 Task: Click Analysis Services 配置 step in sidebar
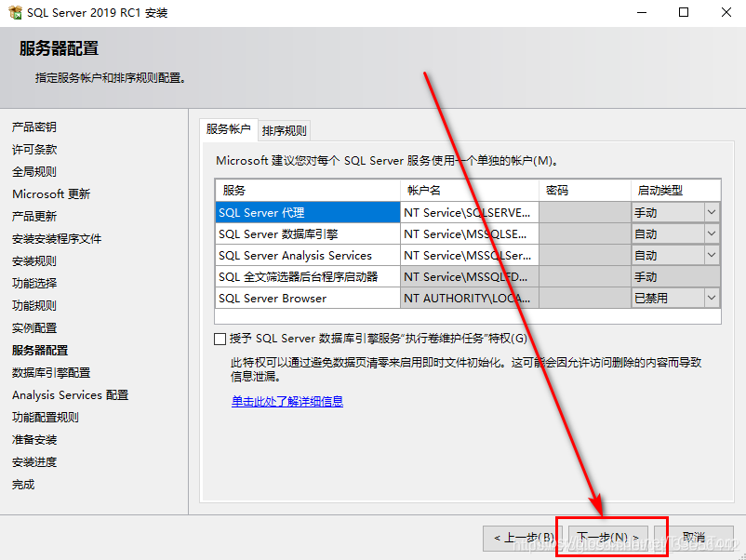click(x=71, y=395)
